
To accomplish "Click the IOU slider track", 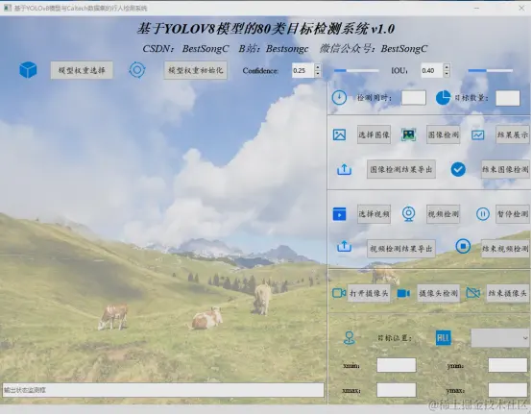I will coord(491,70).
